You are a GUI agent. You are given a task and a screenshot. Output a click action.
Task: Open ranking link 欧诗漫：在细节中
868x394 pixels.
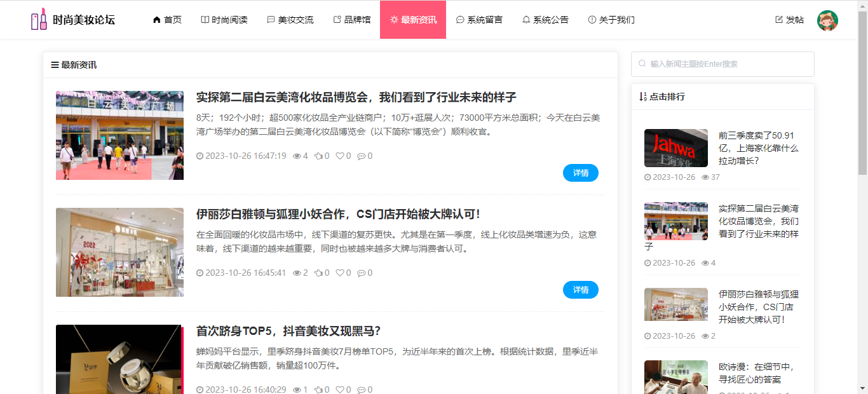click(x=756, y=373)
